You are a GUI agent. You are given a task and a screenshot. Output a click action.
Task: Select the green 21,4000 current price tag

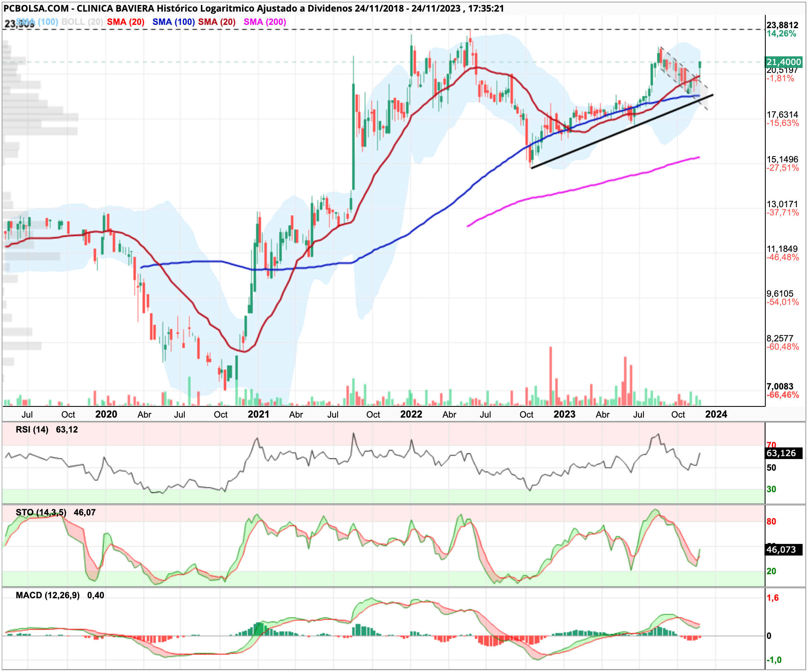click(784, 62)
